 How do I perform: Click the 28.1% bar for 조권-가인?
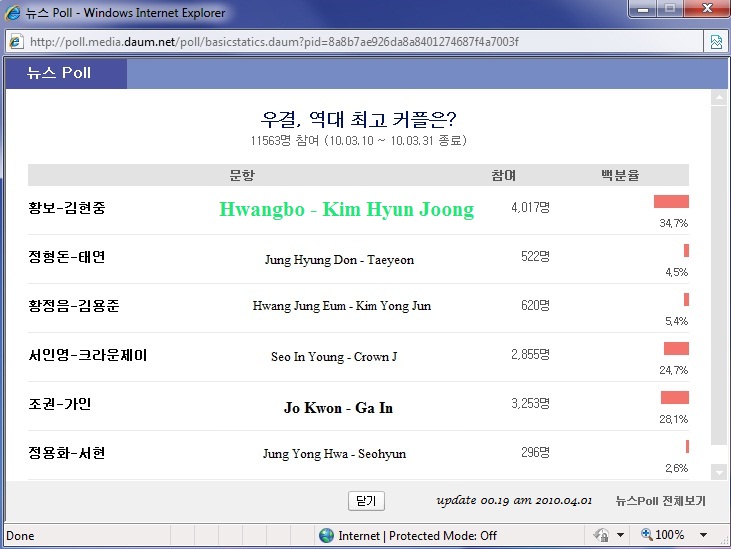click(x=675, y=398)
